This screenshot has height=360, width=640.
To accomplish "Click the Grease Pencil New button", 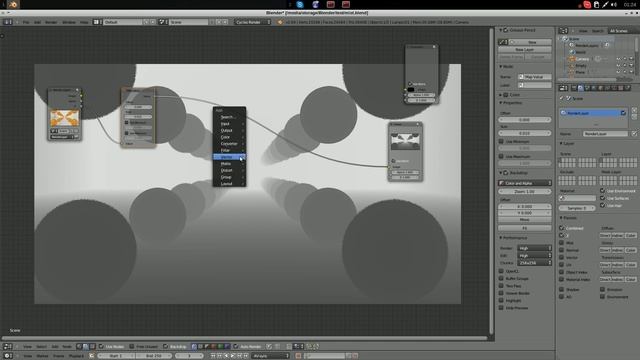I will click(x=532, y=42).
